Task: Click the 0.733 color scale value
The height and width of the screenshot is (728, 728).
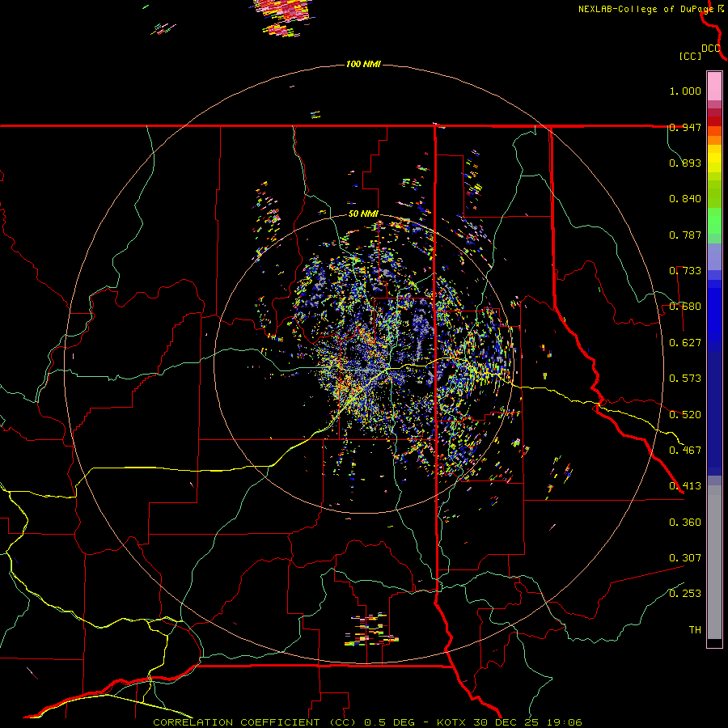Action: (x=685, y=271)
